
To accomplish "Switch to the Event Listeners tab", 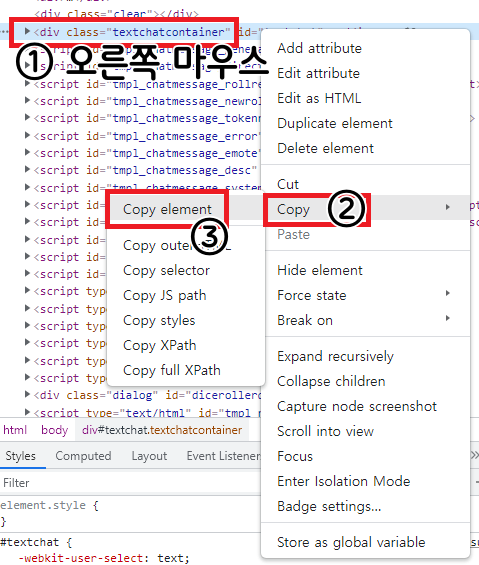I will click(223, 456).
